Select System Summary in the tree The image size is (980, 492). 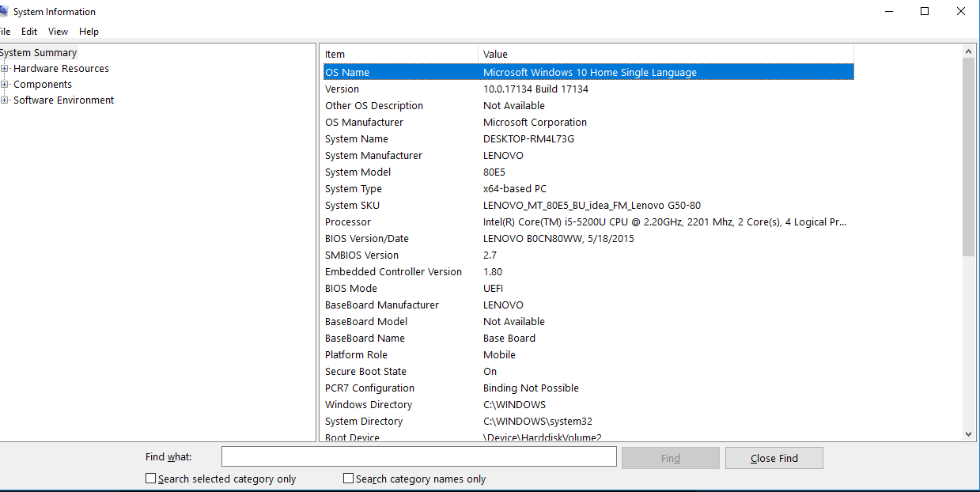pos(39,53)
